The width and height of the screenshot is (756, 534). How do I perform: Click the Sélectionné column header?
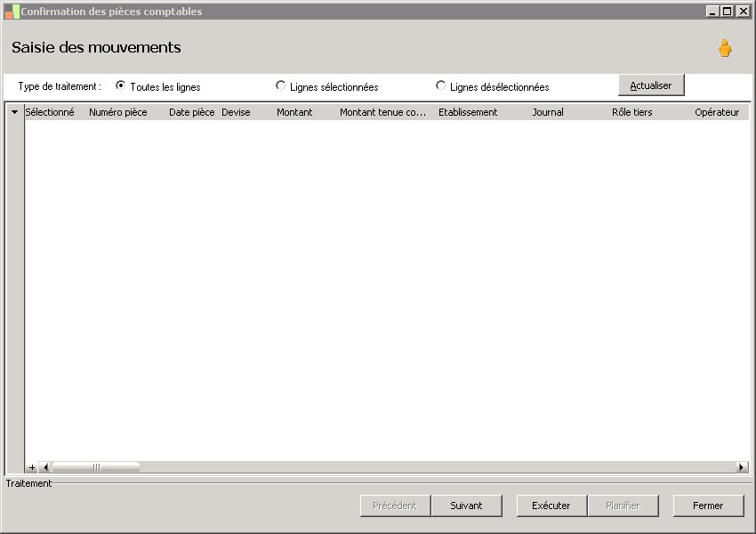(50, 112)
